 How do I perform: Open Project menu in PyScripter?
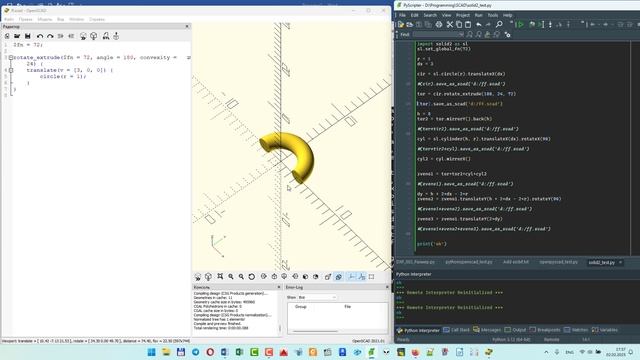tap(463, 15)
